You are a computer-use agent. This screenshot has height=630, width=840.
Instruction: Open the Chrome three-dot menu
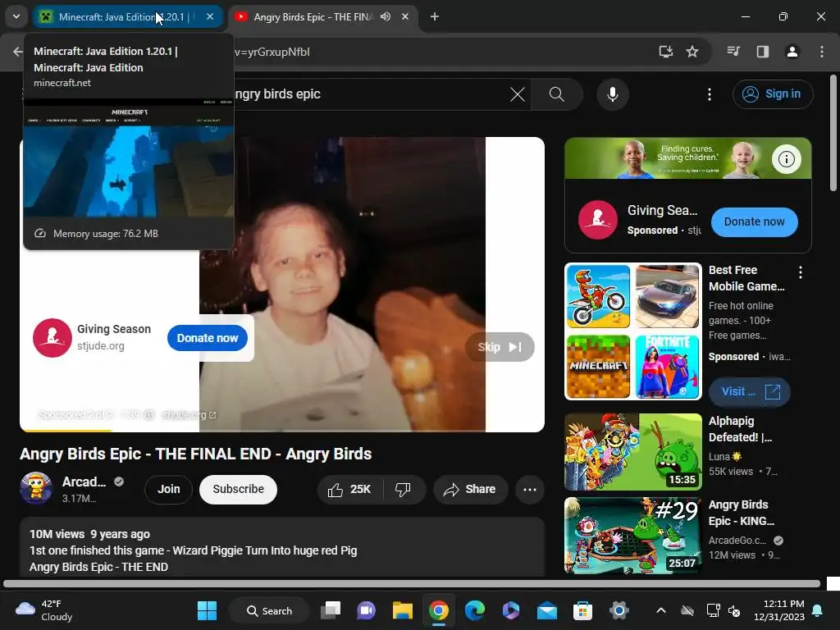pos(822,52)
